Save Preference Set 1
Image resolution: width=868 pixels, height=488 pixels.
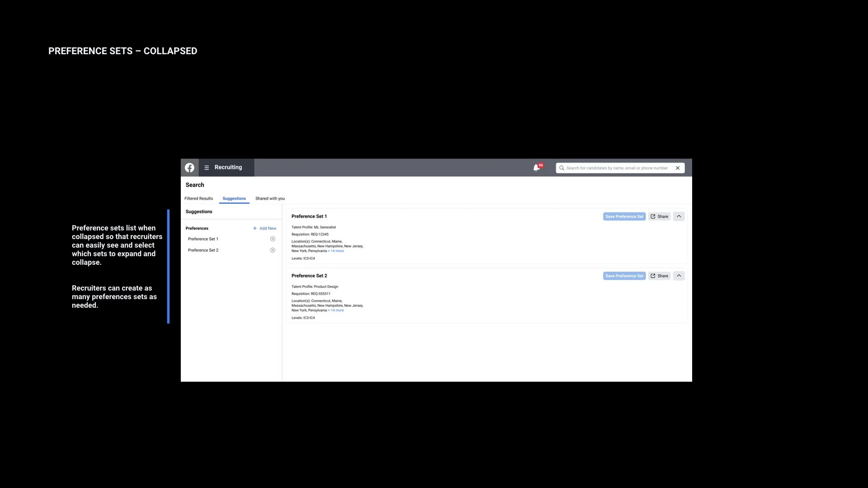[x=624, y=216]
